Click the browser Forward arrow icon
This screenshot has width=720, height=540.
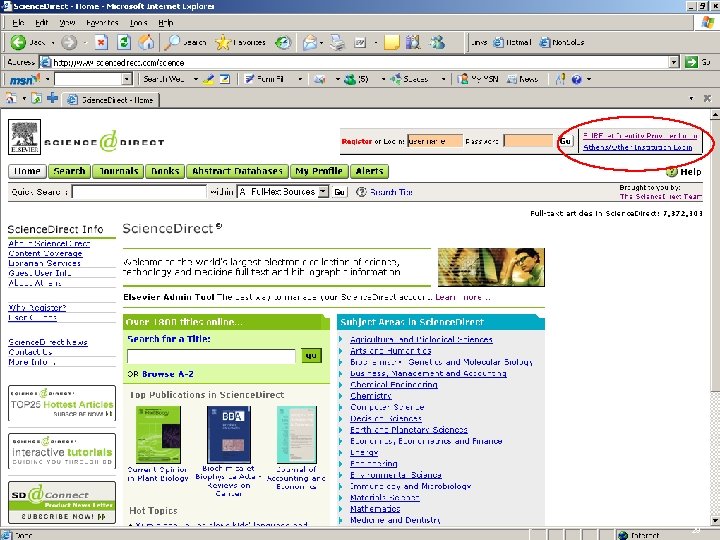point(69,42)
